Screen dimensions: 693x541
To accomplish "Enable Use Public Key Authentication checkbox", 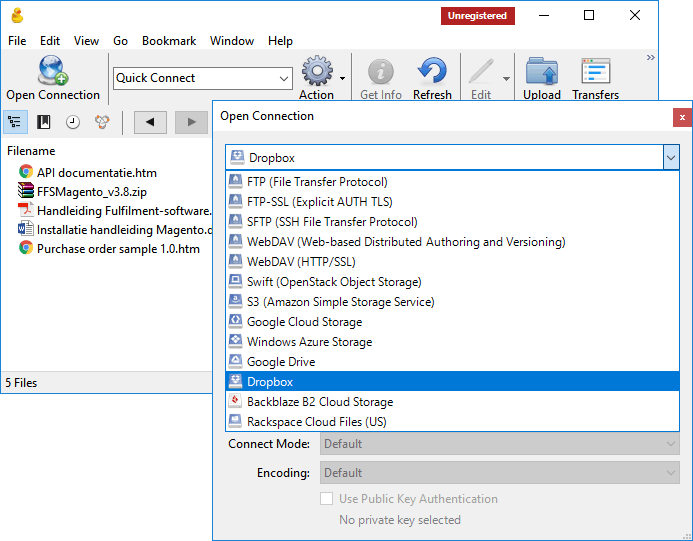I will pos(327,499).
